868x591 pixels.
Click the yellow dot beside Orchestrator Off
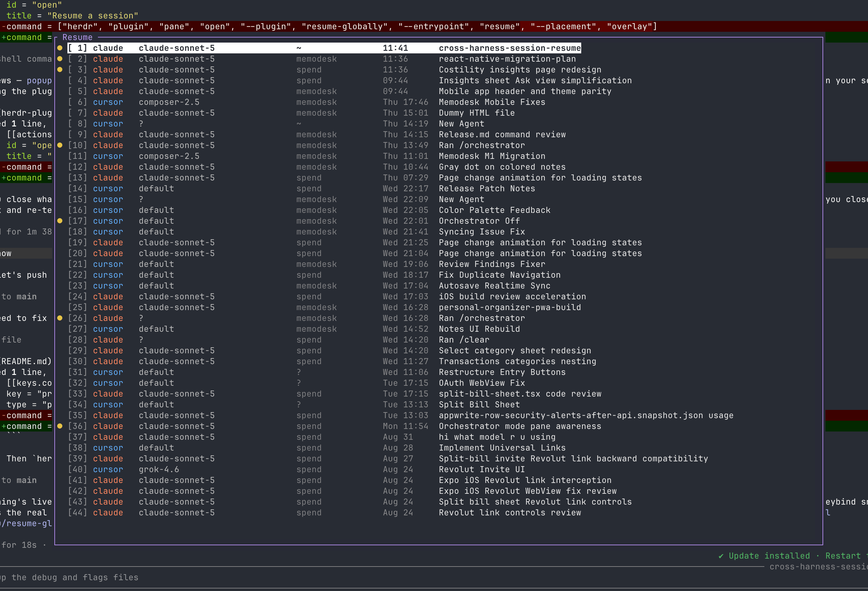click(x=60, y=221)
